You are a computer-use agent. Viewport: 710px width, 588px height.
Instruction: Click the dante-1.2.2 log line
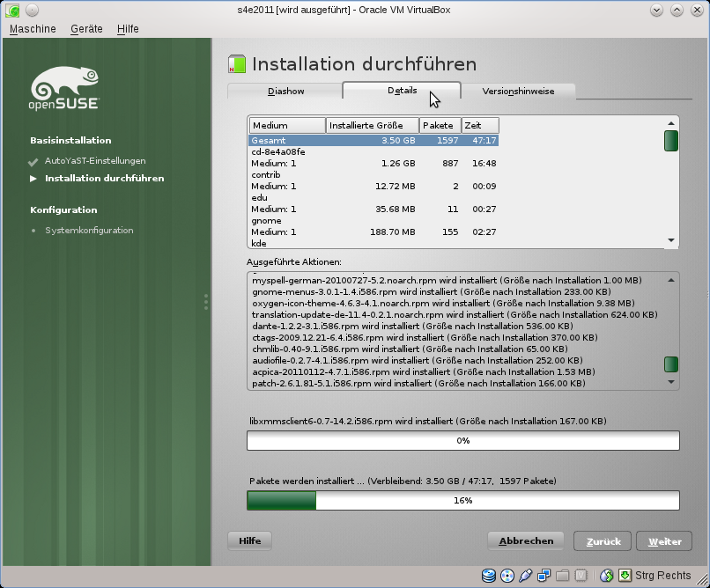[x=412, y=326]
